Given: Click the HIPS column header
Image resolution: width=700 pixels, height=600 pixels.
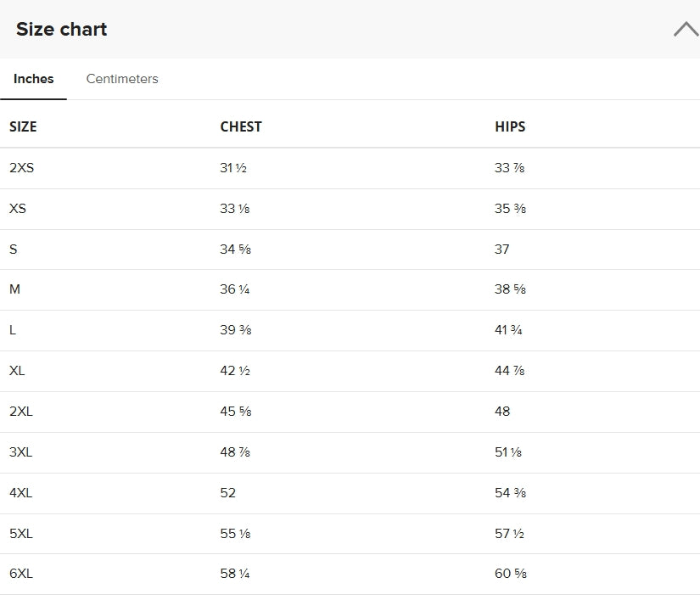Looking at the screenshot, I should pyautogui.click(x=510, y=126).
